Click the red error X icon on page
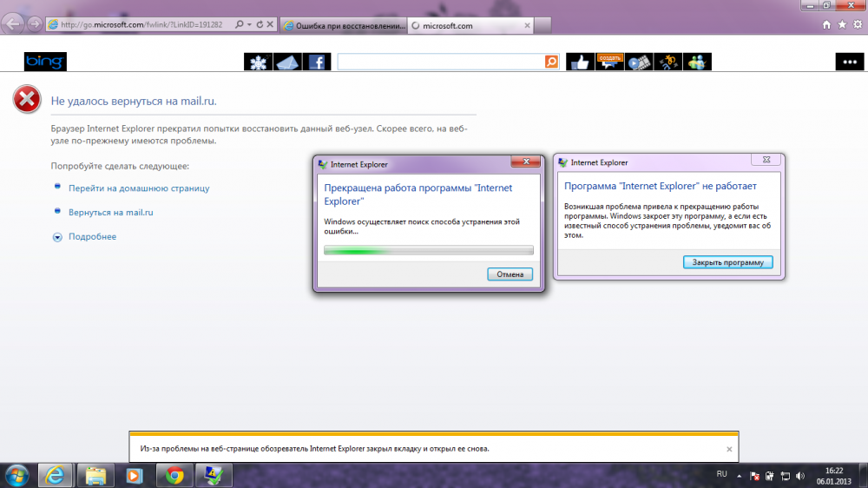 tap(27, 100)
